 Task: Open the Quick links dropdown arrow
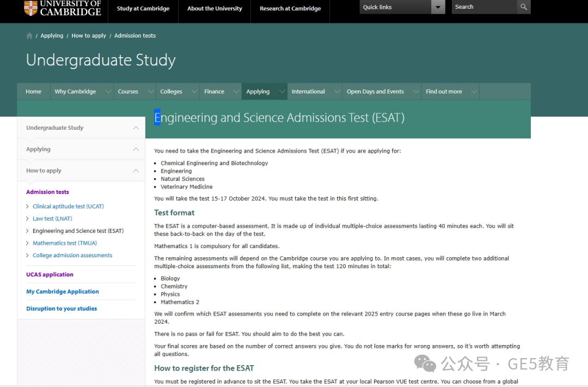pos(438,7)
